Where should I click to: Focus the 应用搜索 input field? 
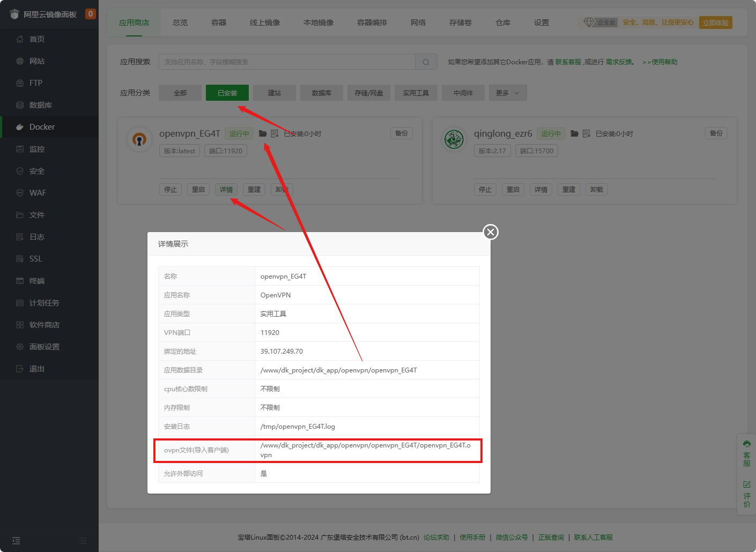tap(287, 62)
